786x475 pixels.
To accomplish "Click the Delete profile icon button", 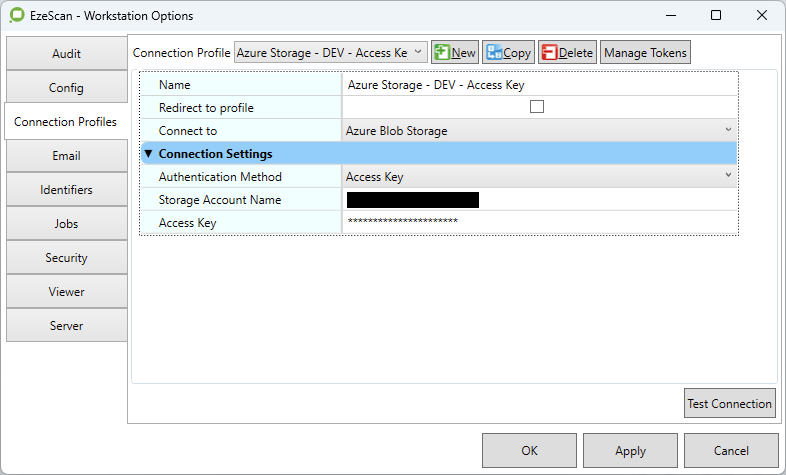I will coord(566,53).
